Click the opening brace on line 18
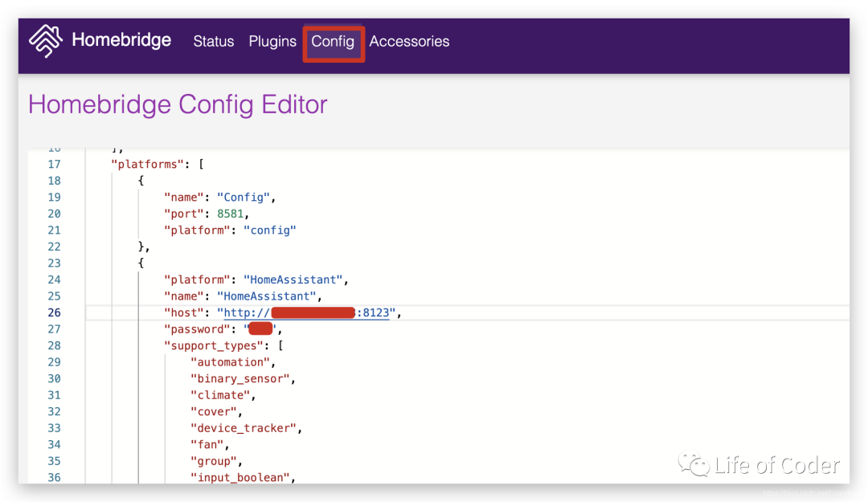The image size is (868, 502). (x=141, y=181)
